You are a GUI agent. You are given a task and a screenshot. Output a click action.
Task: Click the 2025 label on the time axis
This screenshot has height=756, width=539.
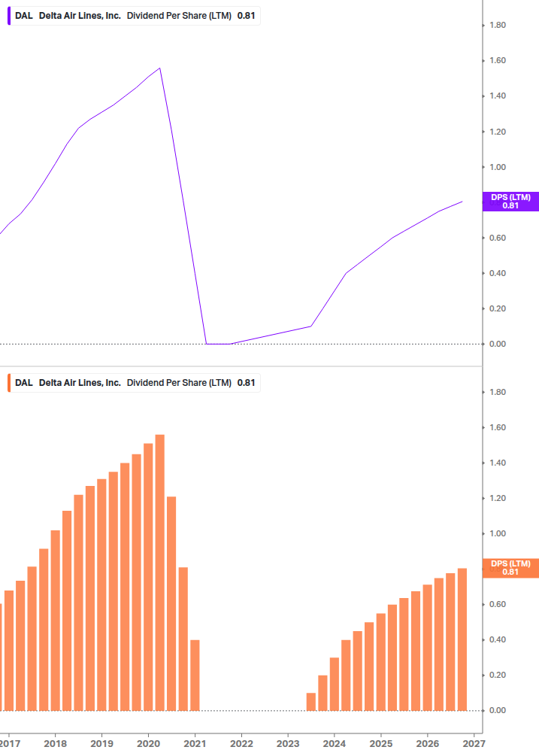[381, 744]
